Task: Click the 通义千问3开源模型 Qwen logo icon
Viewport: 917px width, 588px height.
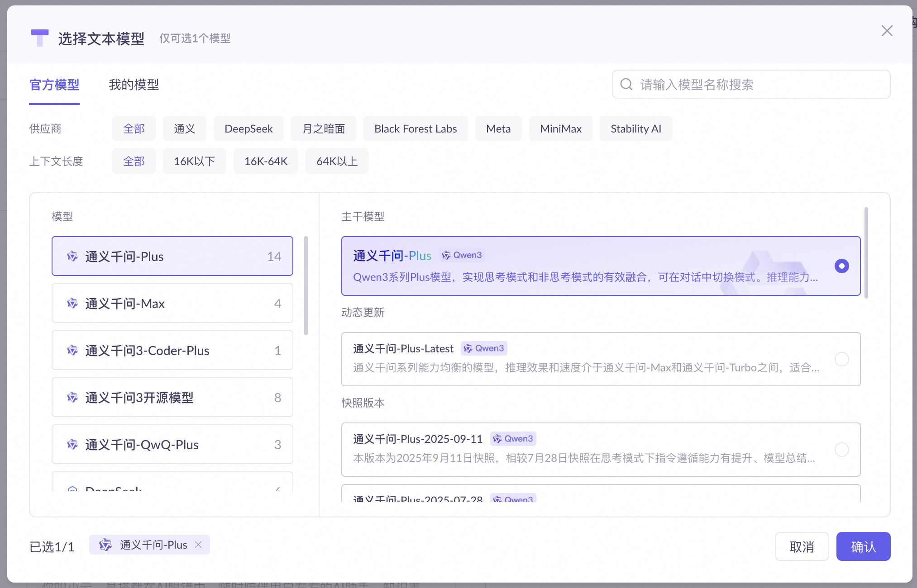Action: [72, 398]
